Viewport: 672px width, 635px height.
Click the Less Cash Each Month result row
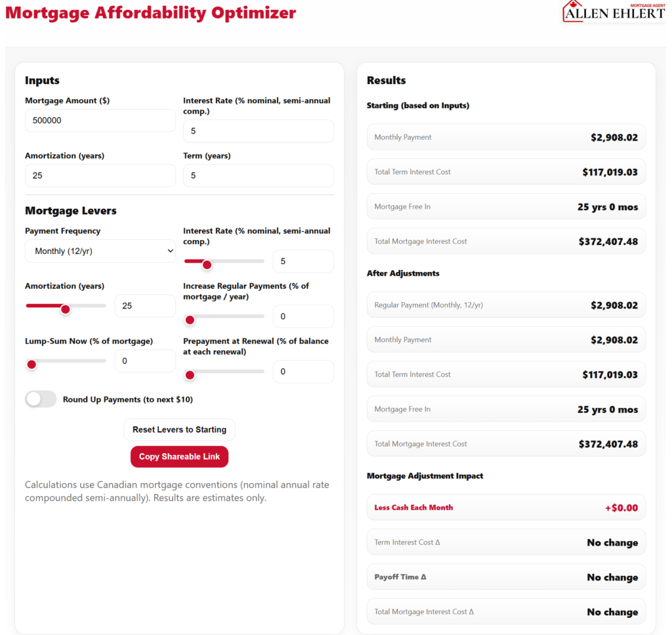point(506,508)
